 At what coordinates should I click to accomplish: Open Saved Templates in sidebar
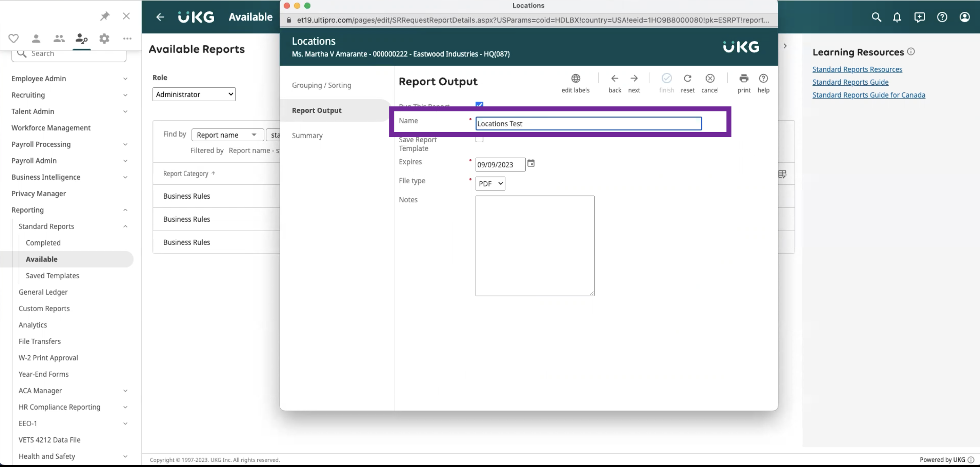52,275
